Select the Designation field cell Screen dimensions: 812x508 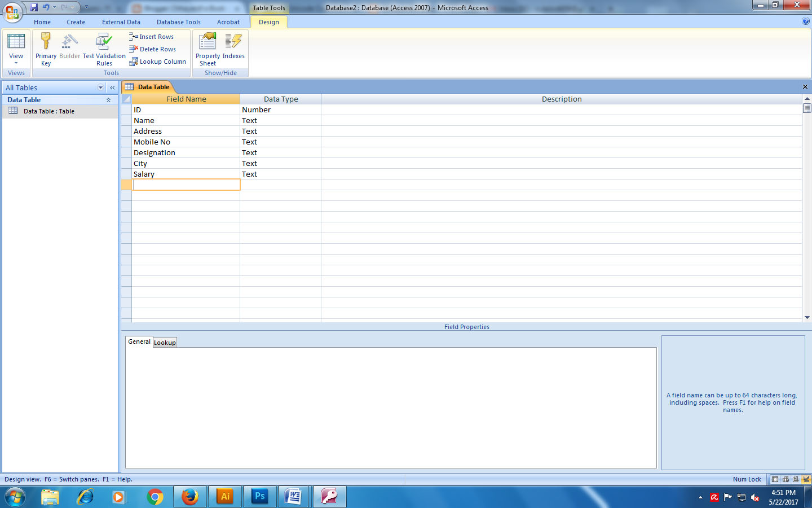click(x=186, y=153)
